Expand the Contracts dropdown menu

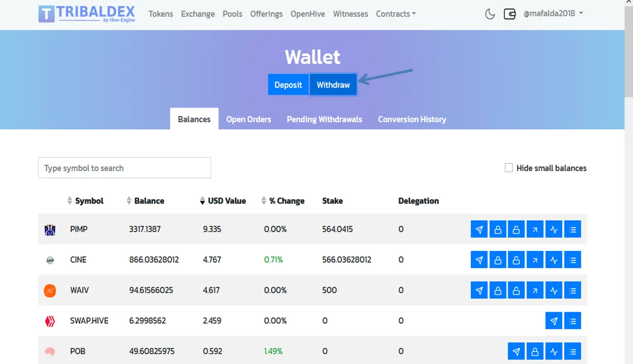pos(396,14)
